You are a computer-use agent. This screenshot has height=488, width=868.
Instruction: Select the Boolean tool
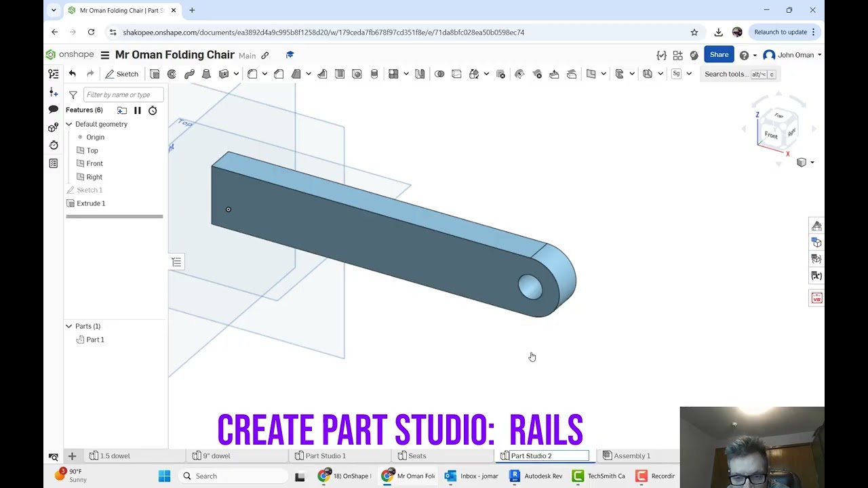tap(439, 74)
